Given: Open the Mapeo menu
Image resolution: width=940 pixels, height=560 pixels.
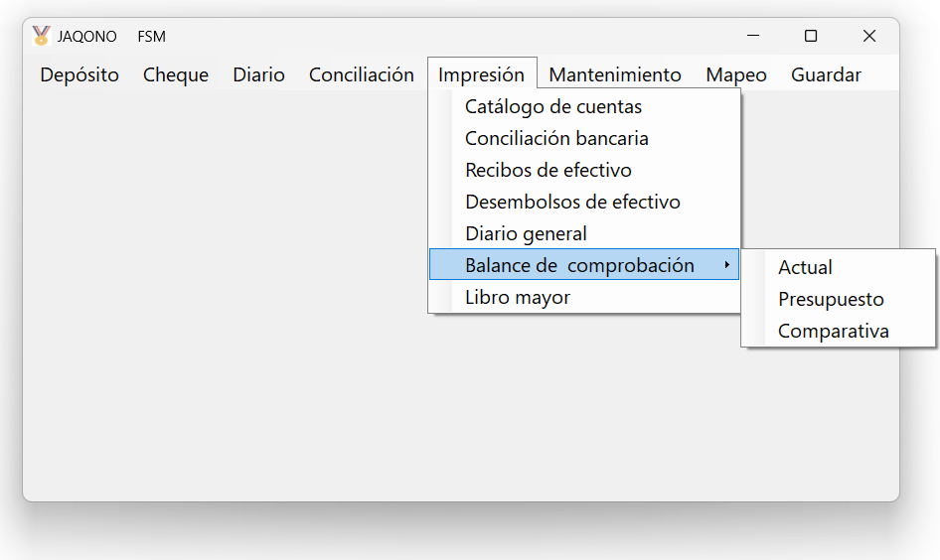Looking at the screenshot, I should [736, 74].
